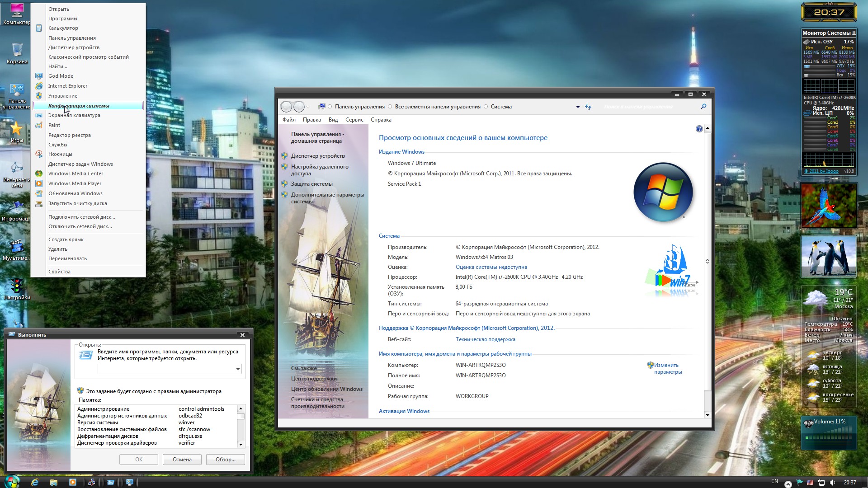
Task: Click the Обзор... button in Run dialog
Action: (x=225, y=460)
